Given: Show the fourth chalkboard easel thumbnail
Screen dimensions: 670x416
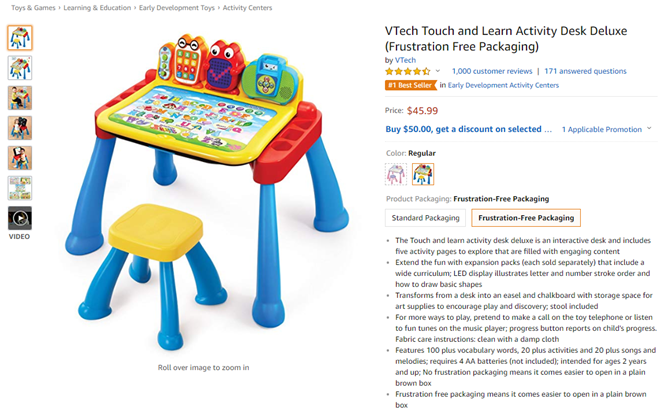Looking at the screenshot, I should coord(20,128).
